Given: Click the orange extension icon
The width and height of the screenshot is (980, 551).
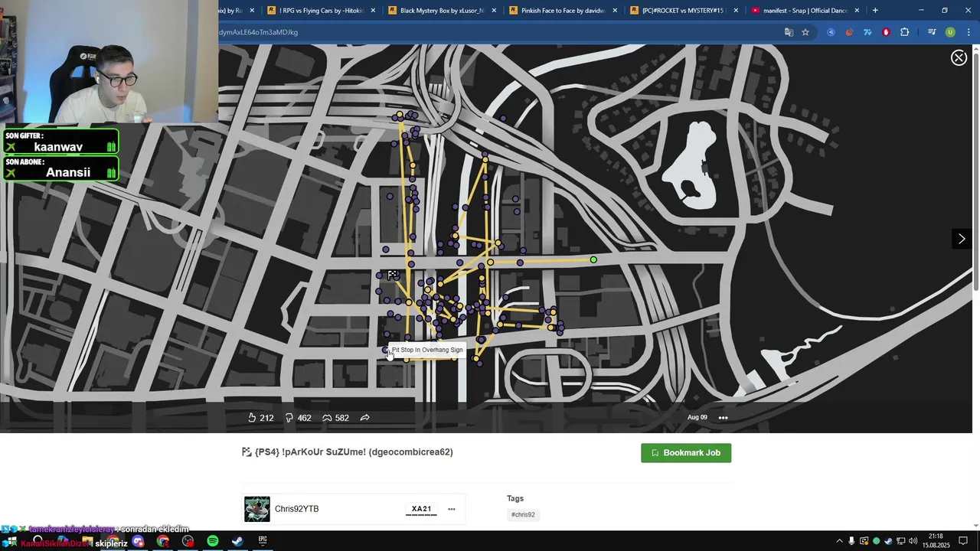Looking at the screenshot, I should pyautogui.click(x=849, y=32).
